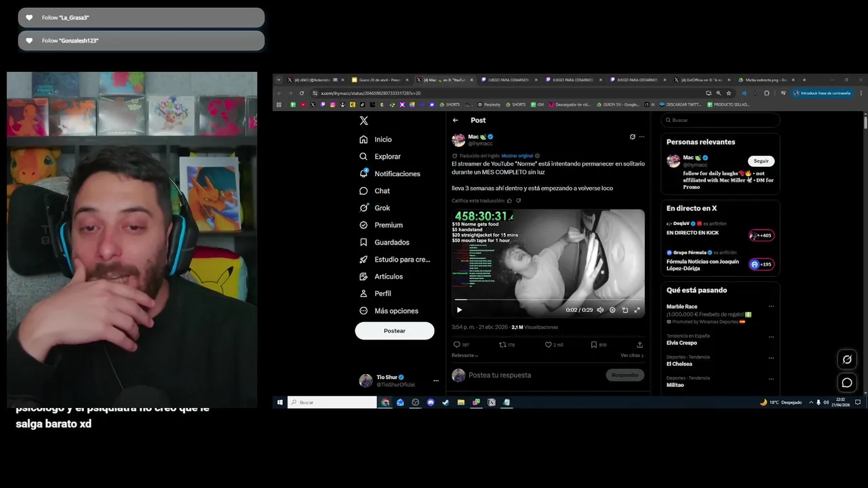Bookmark page with star icon
Image resolution: width=868 pixels, height=488 pixels.
[729, 93]
